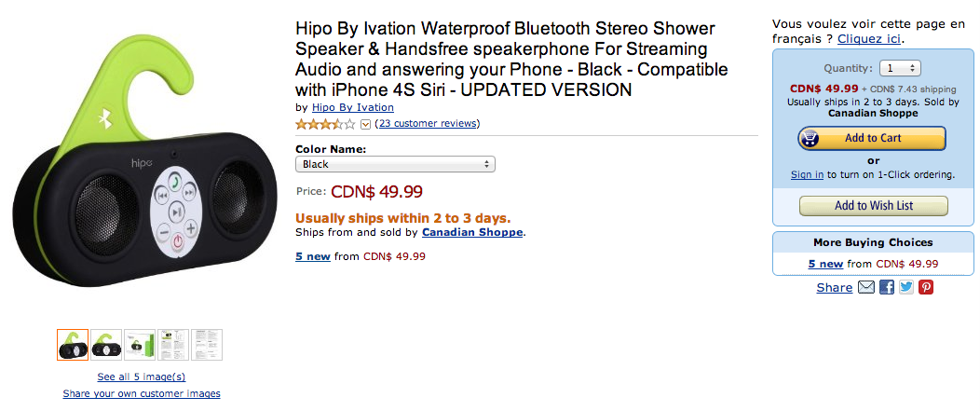Click the Hipo By Ivation brand link
Screen dimensions: 980x411
(353, 107)
